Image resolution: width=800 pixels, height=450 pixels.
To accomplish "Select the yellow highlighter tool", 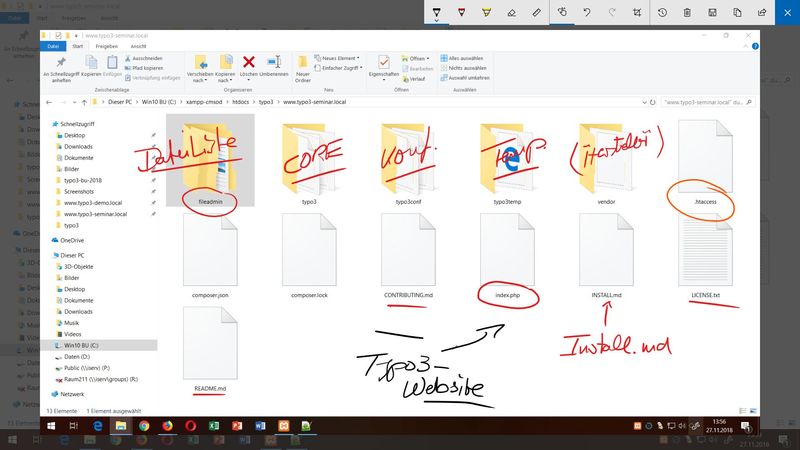I will tap(486, 12).
